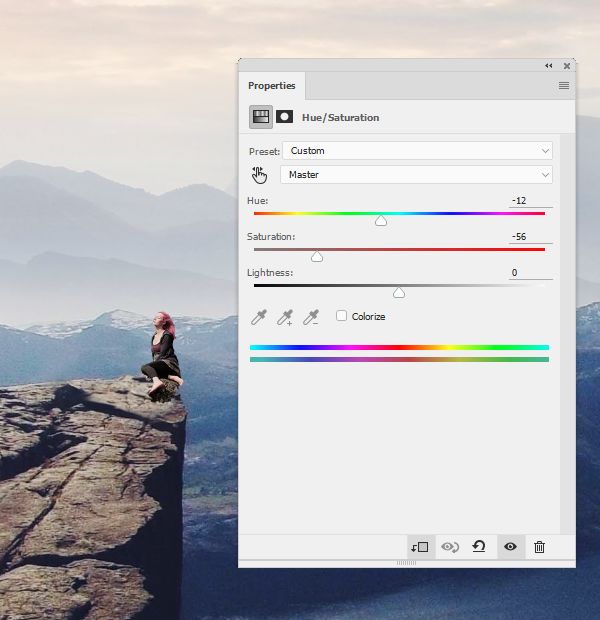Click the Hue/Saturation adjustment icon
Viewport: 600px width, 620px height.
pyautogui.click(x=261, y=117)
